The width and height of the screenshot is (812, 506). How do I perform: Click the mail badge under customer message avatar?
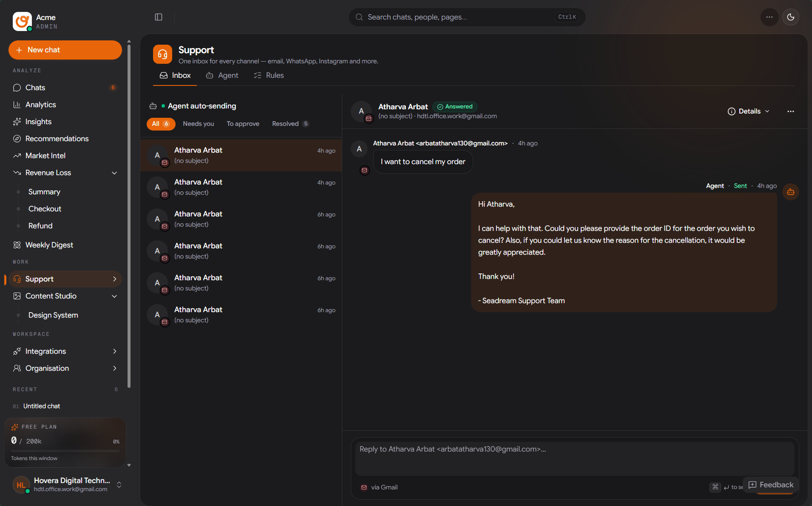coord(365,171)
